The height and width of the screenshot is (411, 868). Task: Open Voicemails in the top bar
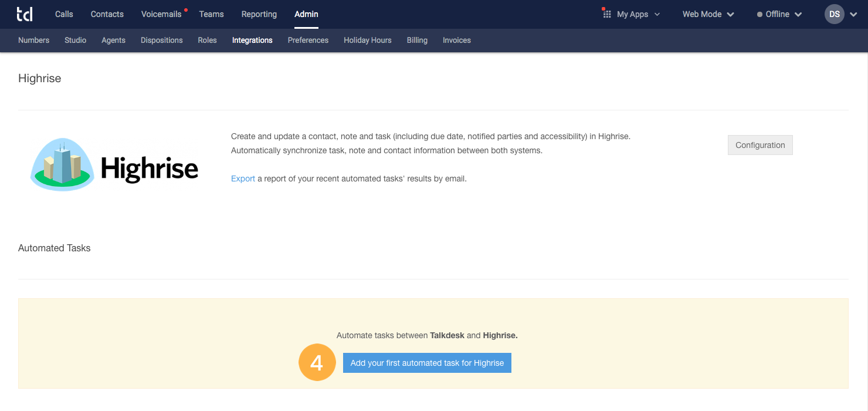(161, 14)
